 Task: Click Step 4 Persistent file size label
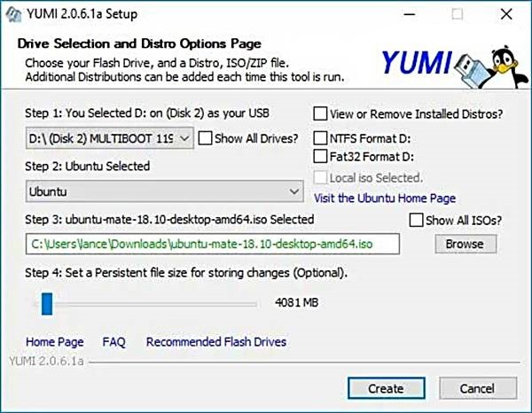[x=186, y=273]
